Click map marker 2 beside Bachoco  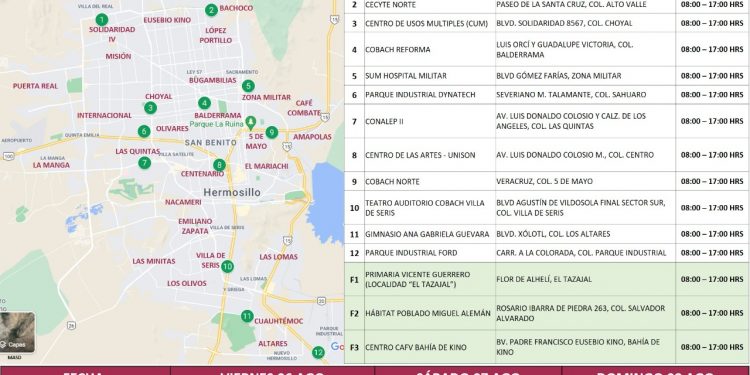coord(211,10)
